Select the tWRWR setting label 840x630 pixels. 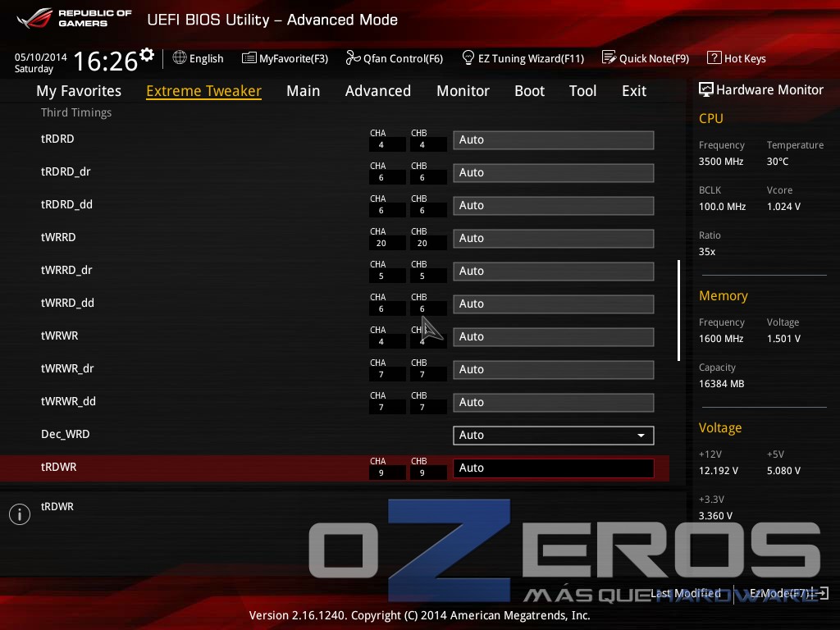click(59, 336)
